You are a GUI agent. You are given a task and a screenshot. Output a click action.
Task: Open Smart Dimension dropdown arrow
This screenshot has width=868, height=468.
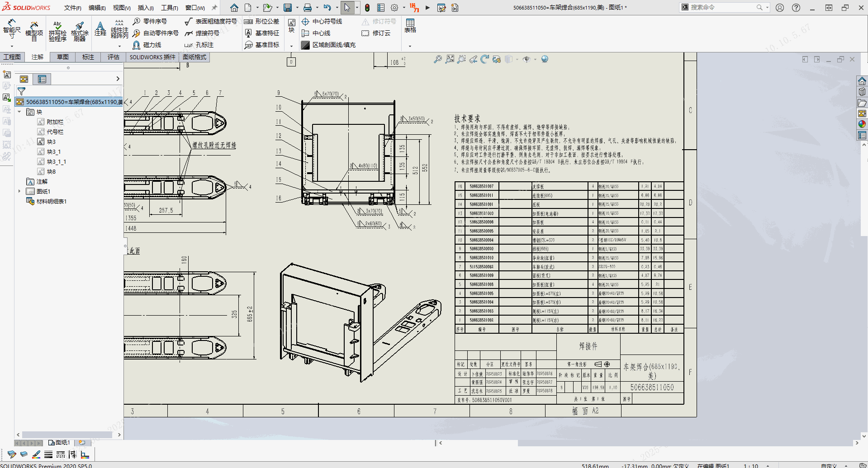pyautogui.click(x=12, y=46)
